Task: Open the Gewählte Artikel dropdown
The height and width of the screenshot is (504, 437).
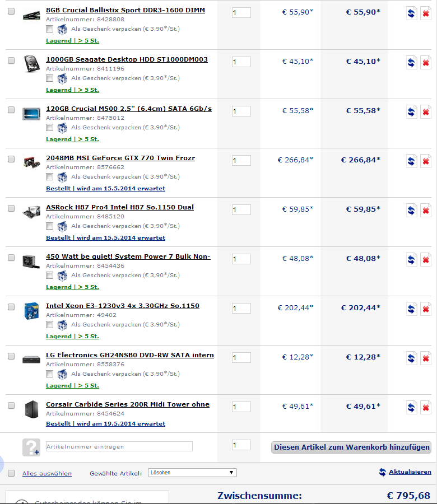Action: (x=192, y=473)
